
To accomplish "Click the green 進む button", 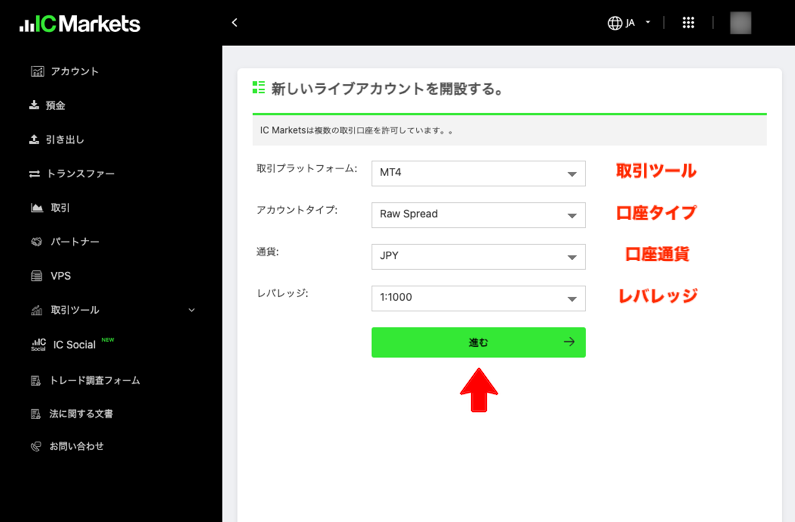I will click(478, 342).
